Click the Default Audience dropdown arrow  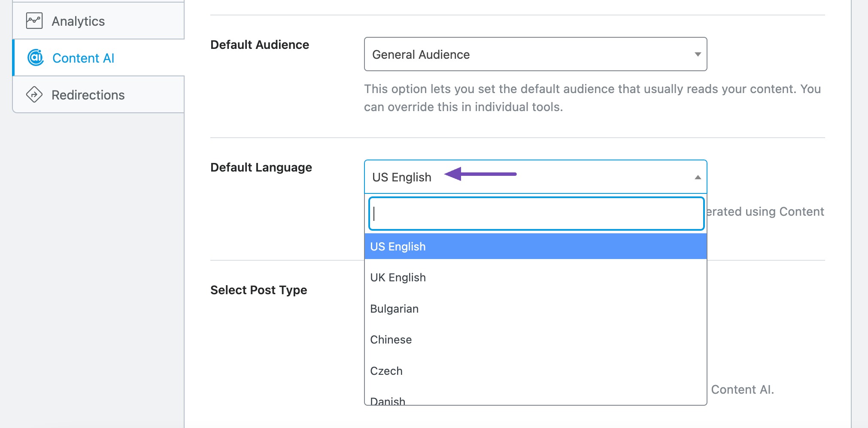[x=698, y=54]
